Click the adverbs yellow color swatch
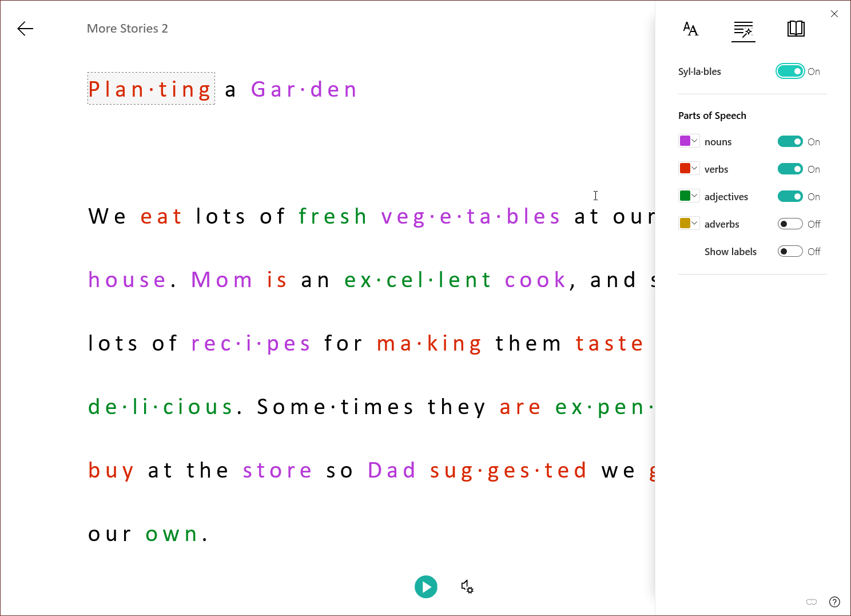Image resolution: width=851 pixels, height=616 pixels. 685,224
